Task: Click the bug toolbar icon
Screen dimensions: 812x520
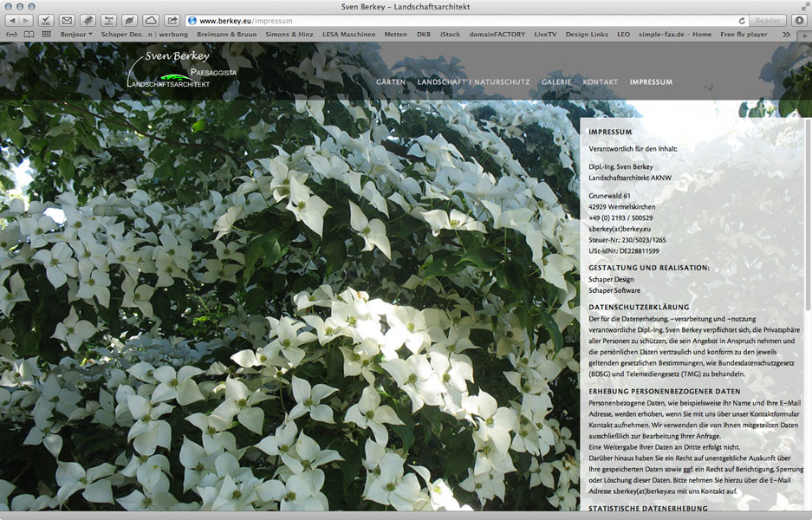Action: click(x=88, y=21)
